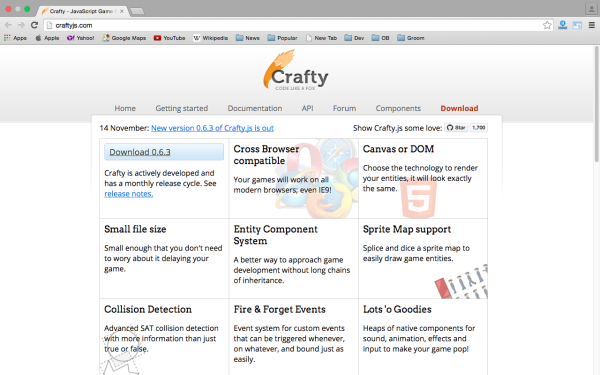
Task: Open the Google Maps bookmark
Action: click(x=124, y=38)
